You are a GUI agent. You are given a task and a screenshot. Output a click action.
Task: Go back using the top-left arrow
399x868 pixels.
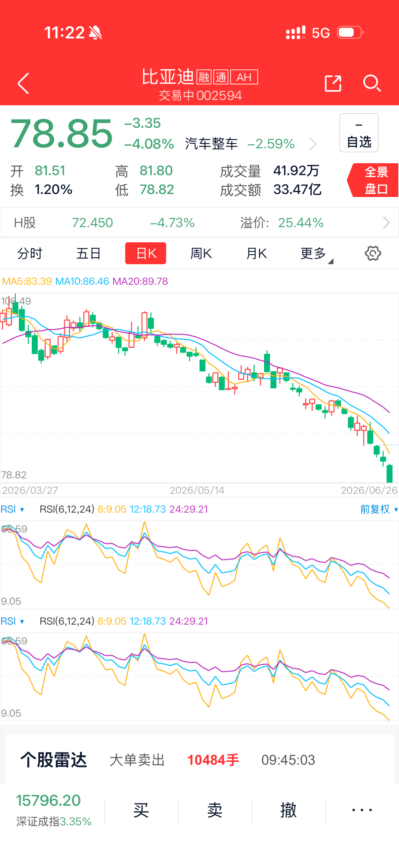tap(23, 83)
